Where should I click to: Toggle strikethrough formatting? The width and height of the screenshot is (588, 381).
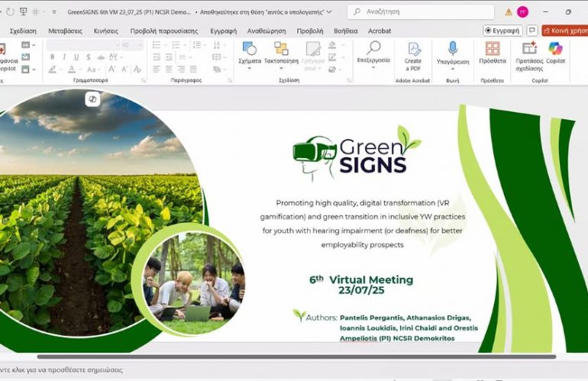click(x=101, y=57)
